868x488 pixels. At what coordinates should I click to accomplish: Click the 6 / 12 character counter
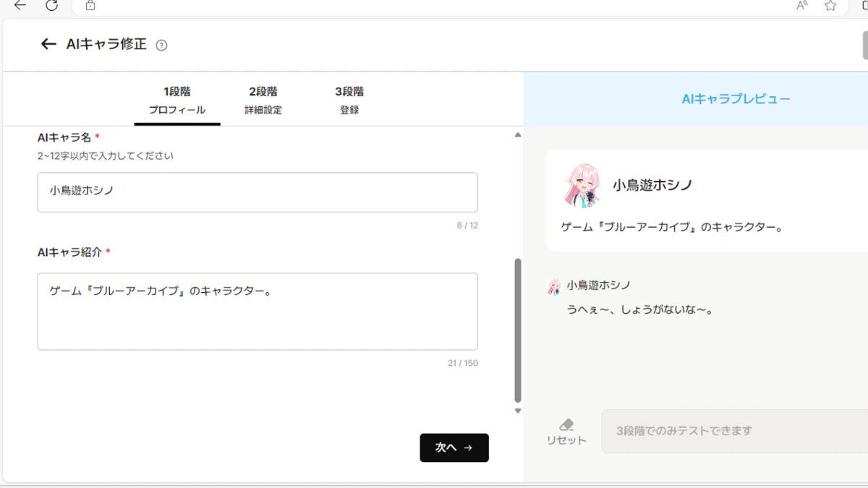(467, 226)
